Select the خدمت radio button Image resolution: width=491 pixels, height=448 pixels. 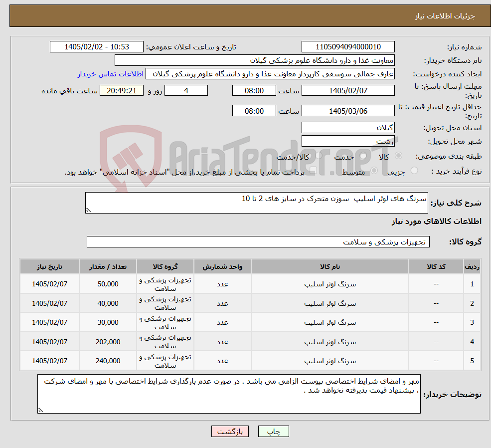pos(363,156)
